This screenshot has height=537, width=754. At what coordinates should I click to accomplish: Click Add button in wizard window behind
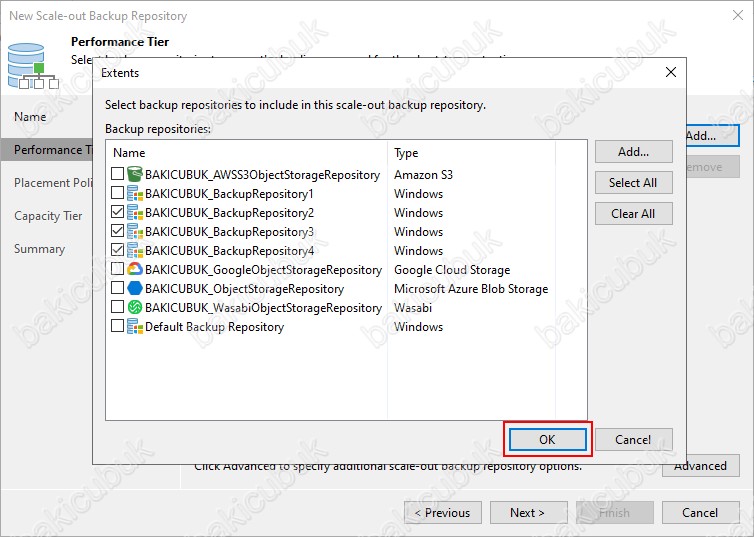click(x=713, y=136)
